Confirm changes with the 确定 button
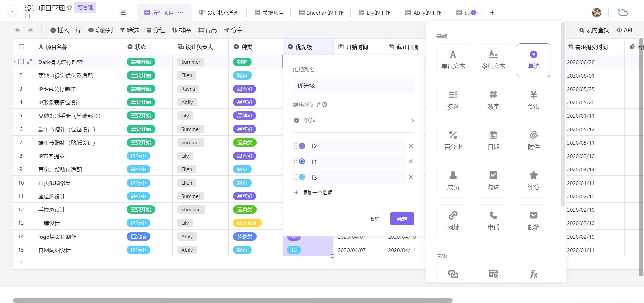The width and height of the screenshot is (644, 303). pos(402,219)
